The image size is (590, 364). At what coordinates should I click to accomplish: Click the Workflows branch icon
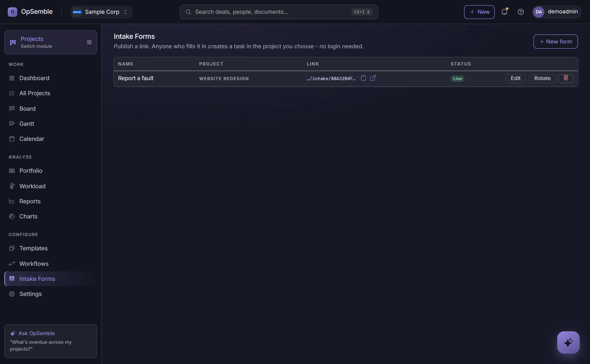click(x=12, y=263)
